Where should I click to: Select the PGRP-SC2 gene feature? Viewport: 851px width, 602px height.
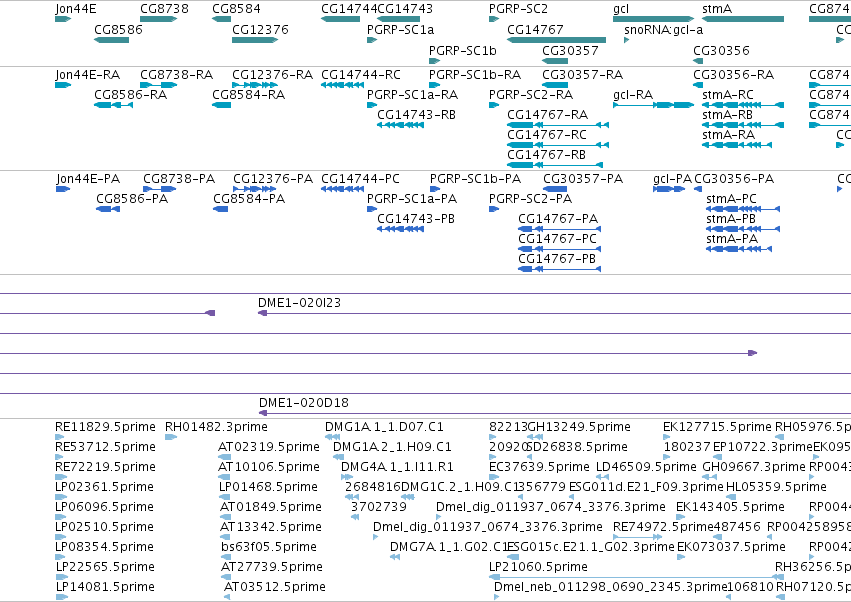(494, 19)
